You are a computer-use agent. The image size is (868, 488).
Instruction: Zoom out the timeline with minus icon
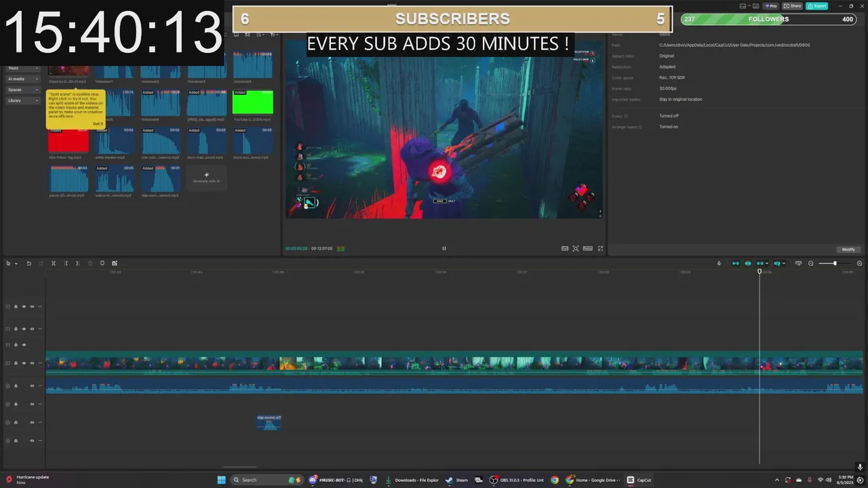point(810,263)
